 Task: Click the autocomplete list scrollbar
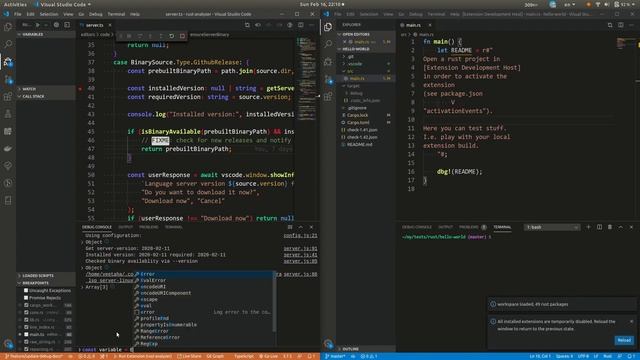point(275,302)
